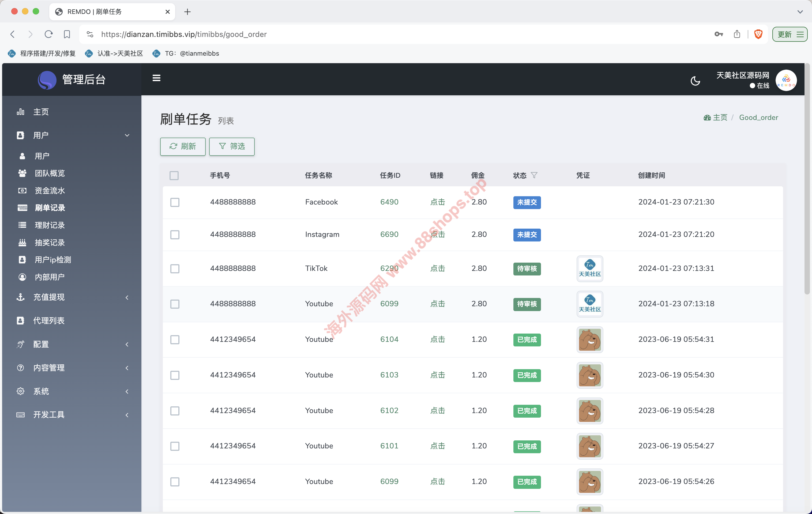
Task: Click the user avatar in header
Action: 786,81
